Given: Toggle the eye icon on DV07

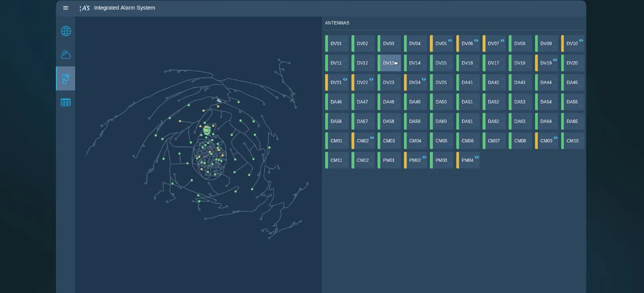Looking at the screenshot, I should tap(502, 40).
